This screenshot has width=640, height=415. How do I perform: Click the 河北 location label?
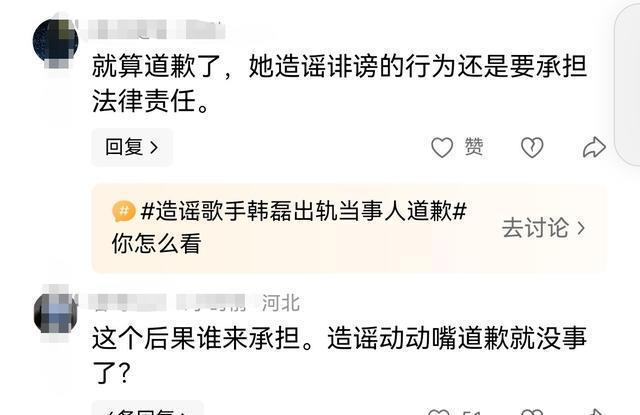tap(281, 303)
